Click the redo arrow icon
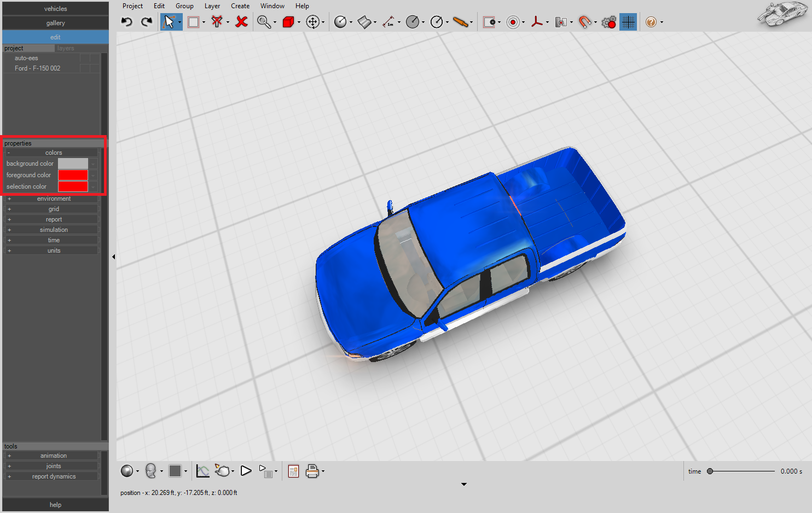 pos(146,22)
